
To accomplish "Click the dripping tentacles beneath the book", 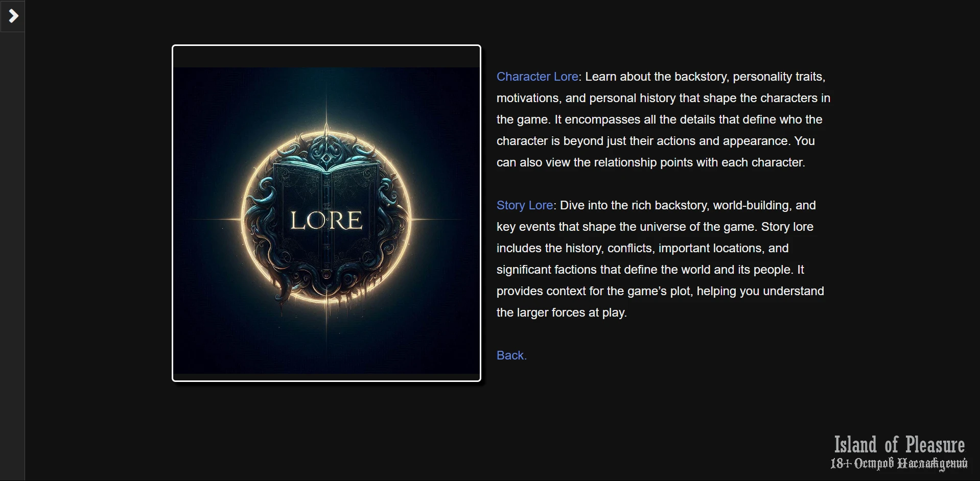I will click(x=326, y=288).
